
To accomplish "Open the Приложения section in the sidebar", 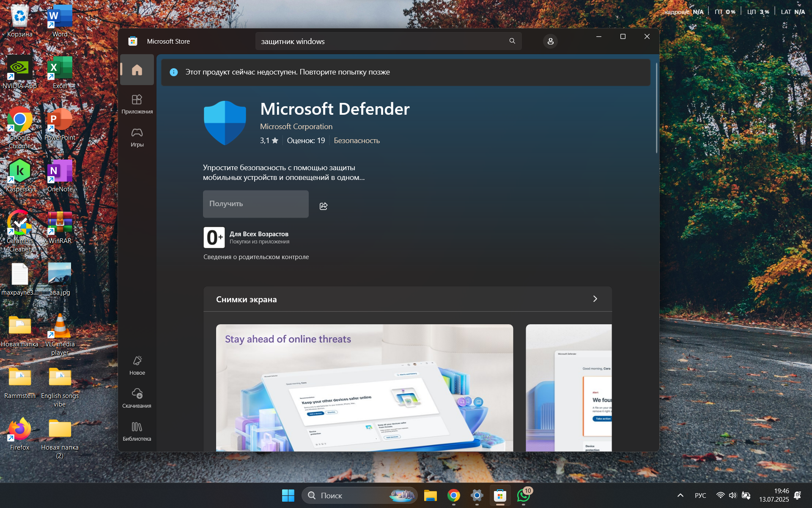I will click(x=137, y=104).
